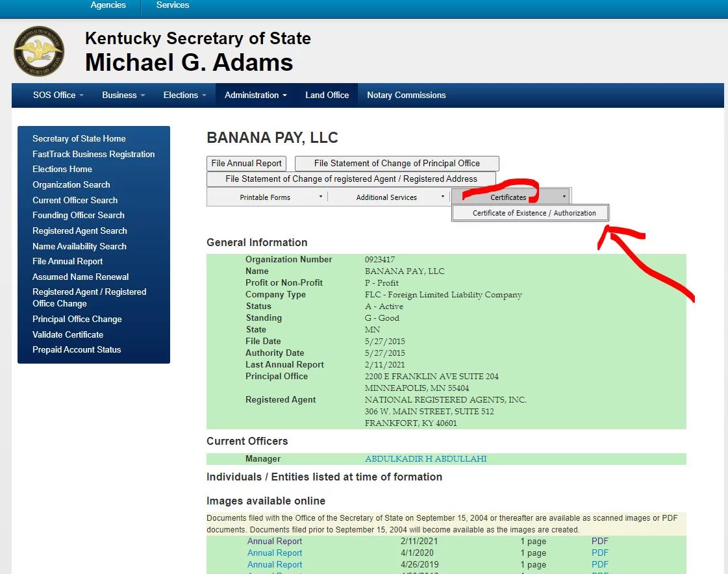Viewport: 728px width, 574px height.
Task: Expand the Additional Services dropdown
Action: (388, 197)
